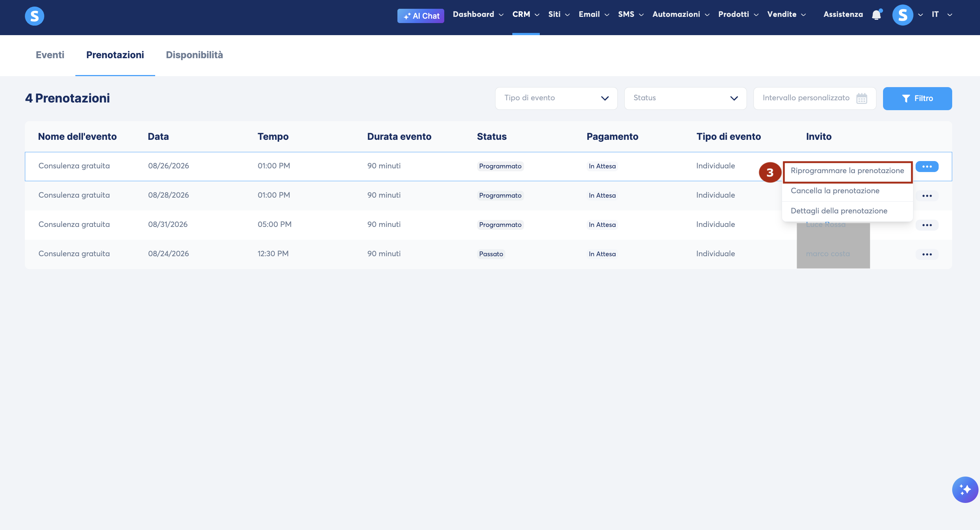Open the Tipo di evento filter dropdown
The width and height of the screenshot is (980, 530).
[556, 98]
